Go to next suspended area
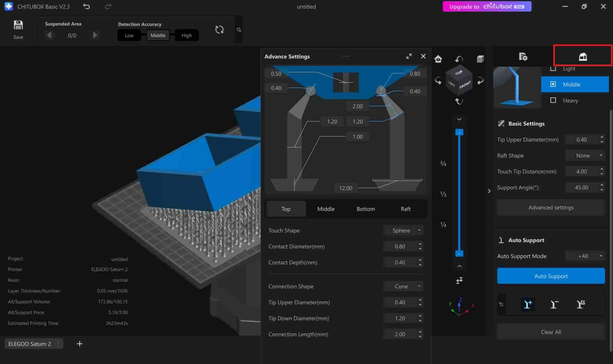Image resolution: width=613 pixels, height=364 pixels. point(95,35)
